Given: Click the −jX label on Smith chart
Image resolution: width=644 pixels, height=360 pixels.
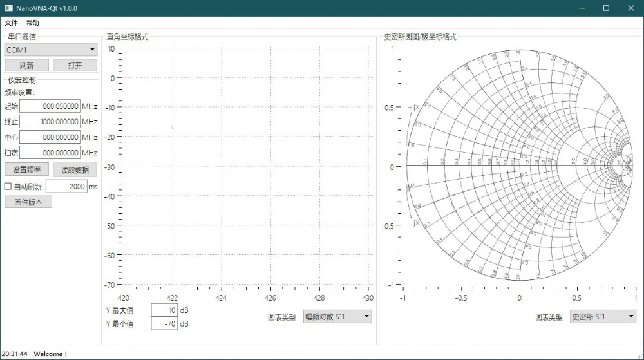Looking at the screenshot, I should click(413, 223).
